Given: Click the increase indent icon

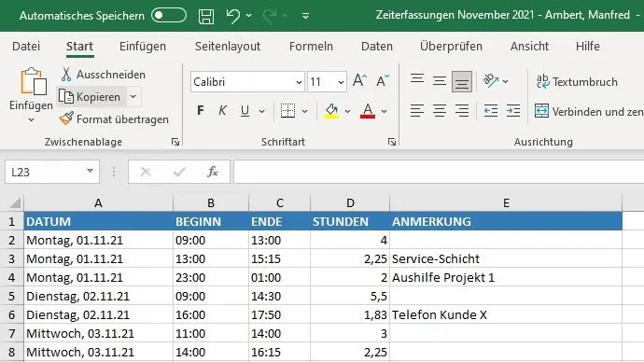Looking at the screenshot, I should click(x=513, y=111).
